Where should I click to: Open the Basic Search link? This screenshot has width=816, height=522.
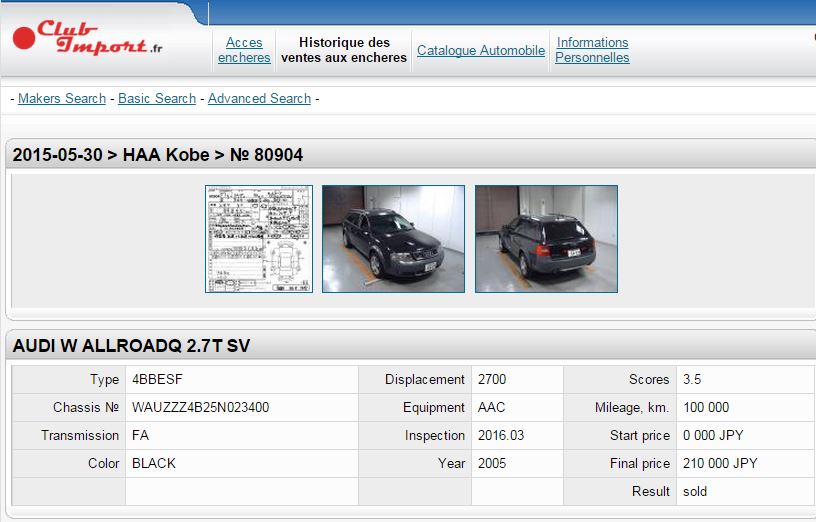tap(157, 98)
